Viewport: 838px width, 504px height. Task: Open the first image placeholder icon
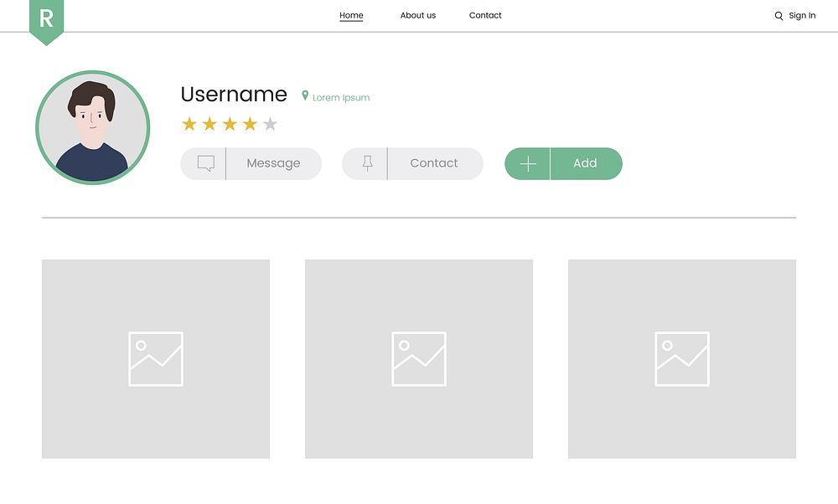[x=156, y=358]
